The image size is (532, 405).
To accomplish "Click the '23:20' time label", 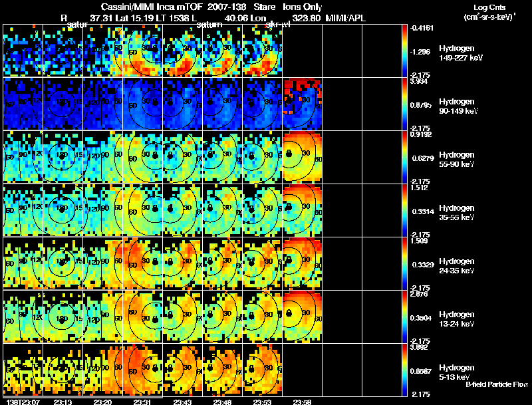I will coord(103,402).
